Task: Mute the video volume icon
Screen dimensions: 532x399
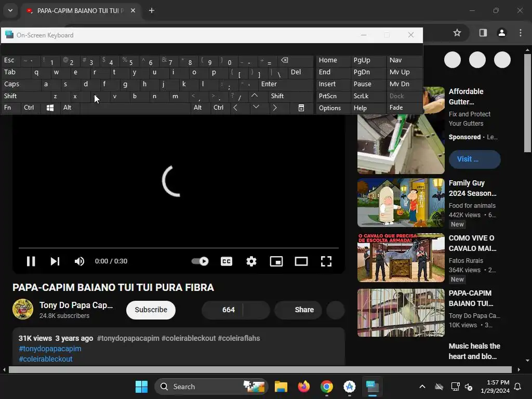Action: click(79, 261)
